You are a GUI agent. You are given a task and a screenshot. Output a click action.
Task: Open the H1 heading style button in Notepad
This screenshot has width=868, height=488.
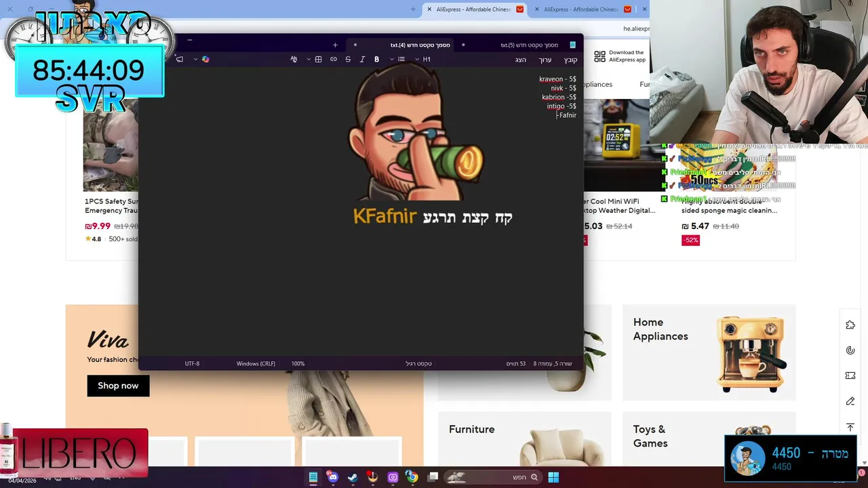click(x=427, y=60)
